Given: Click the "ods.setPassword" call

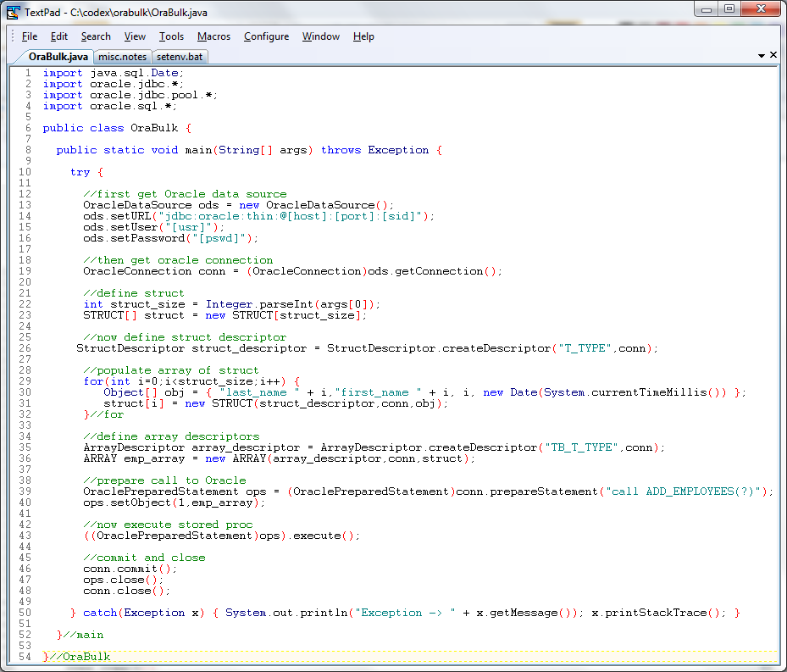Looking at the screenshot, I should coord(135,239).
